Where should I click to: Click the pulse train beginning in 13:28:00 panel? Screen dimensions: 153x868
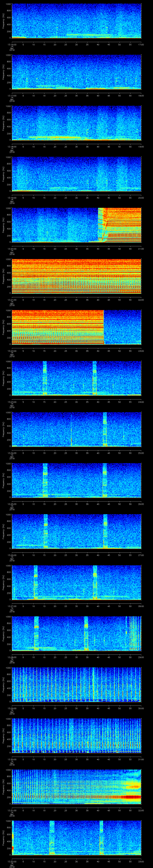[126, 633]
